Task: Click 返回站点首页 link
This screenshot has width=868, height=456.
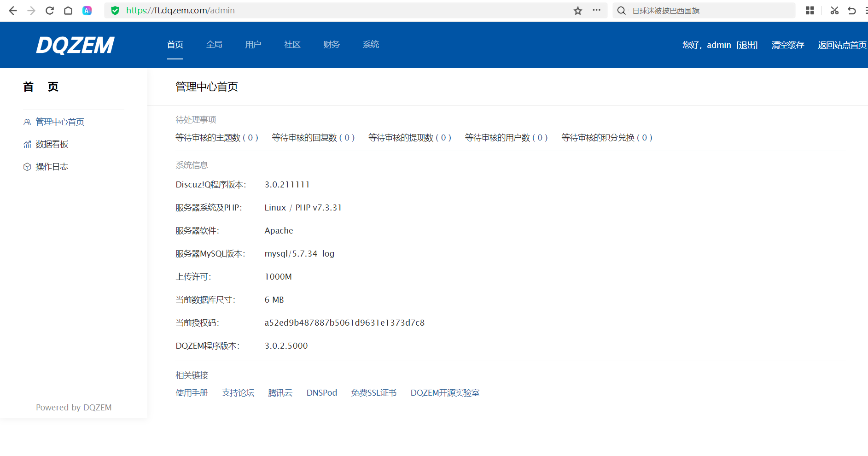Action: coord(842,45)
